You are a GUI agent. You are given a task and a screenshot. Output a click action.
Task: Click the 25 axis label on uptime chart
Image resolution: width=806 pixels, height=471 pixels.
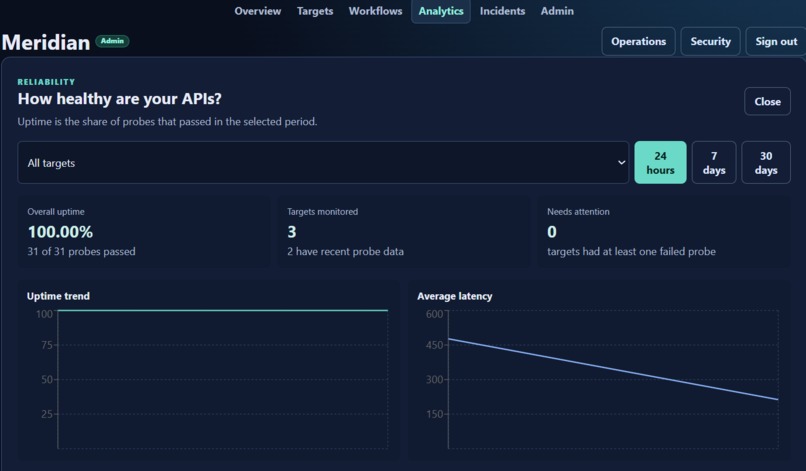pos(47,414)
